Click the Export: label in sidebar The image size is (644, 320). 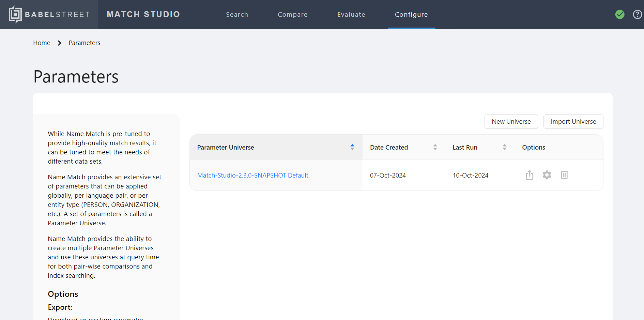point(60,307)
